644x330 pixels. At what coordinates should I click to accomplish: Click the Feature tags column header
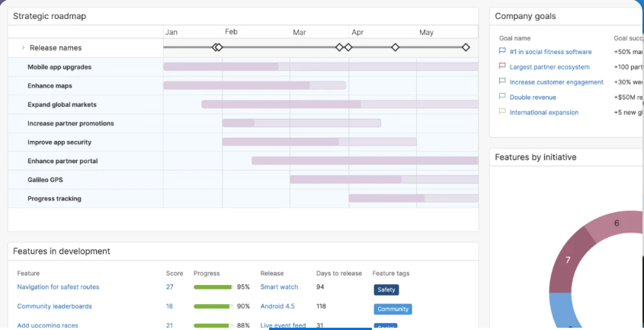pyautogui.click(x=391, y=274)
